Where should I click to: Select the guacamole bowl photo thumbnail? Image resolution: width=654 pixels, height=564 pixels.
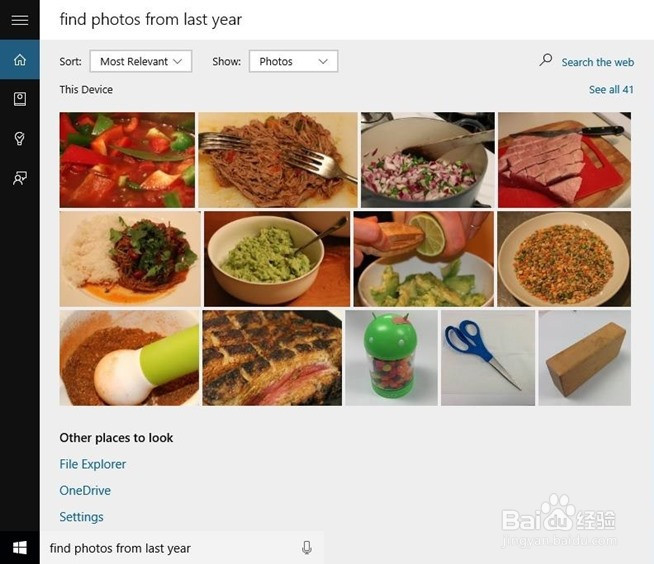click(277, 258)
